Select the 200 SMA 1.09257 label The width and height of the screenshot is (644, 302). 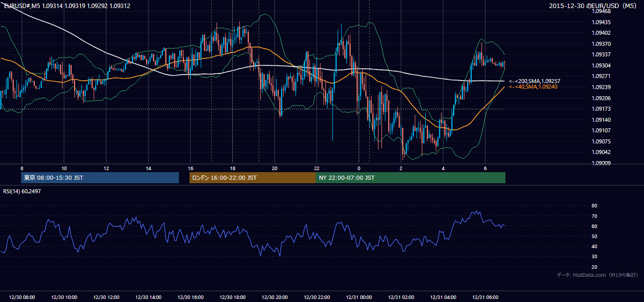pos(535,81)
